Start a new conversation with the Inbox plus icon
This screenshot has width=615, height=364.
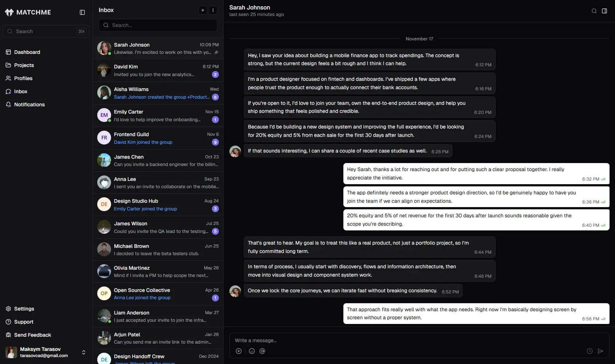[x=203, y=10]
